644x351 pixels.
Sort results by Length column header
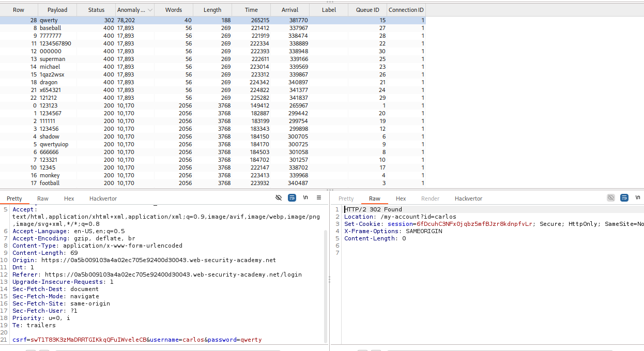coord(212,10)
